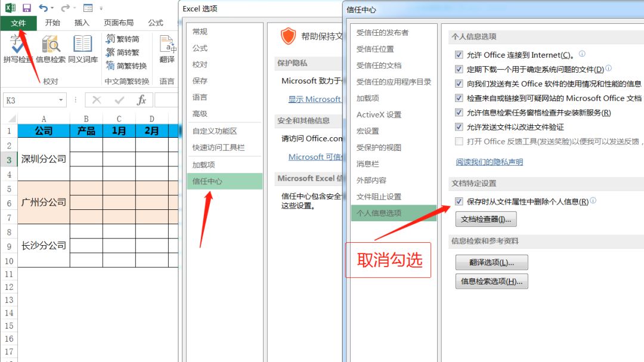Select 保存 in the Excel Options list

tap(224, 81)
